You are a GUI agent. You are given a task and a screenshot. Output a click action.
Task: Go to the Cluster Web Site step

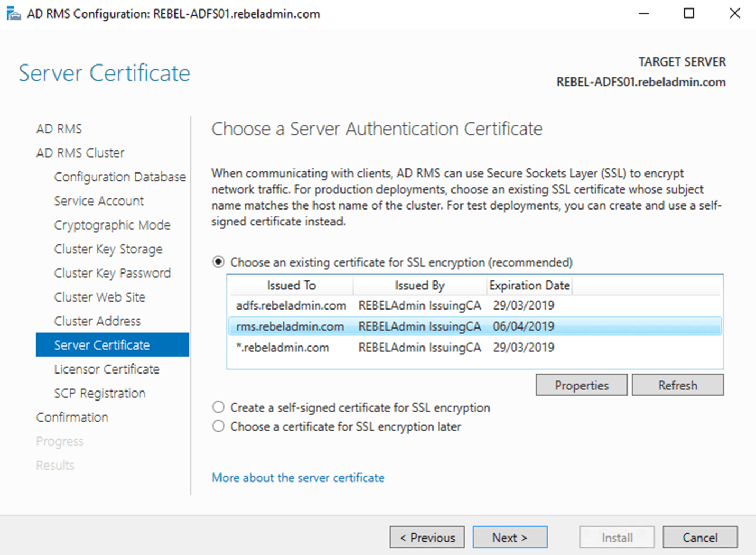(x=99, y=297)
